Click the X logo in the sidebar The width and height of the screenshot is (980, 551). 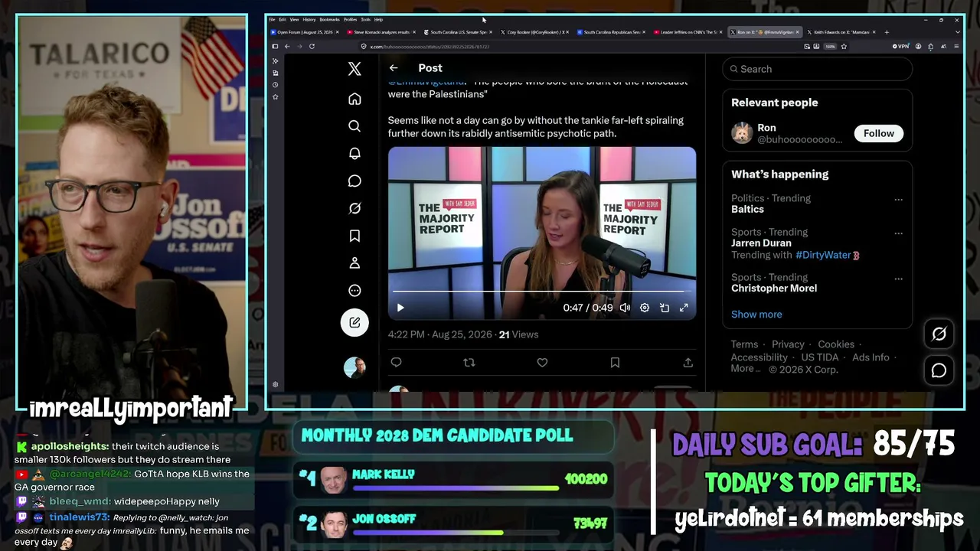pyautogui.click(x=354, y=69)
